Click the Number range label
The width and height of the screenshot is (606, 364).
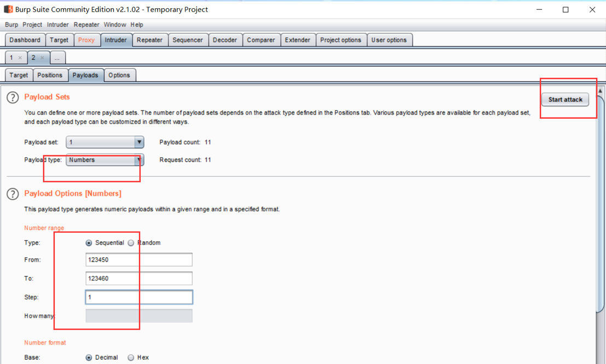coord(44,228)
